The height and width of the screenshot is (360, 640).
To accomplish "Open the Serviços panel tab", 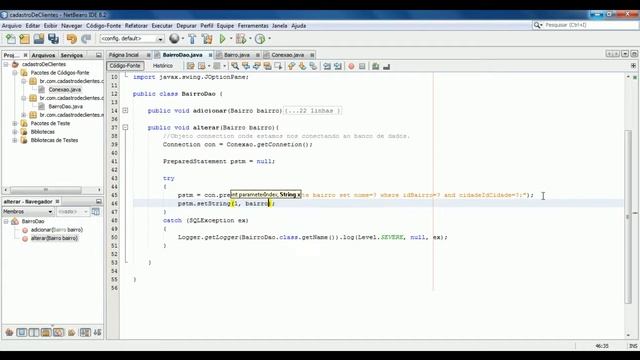I will click(x=71, y=55).
